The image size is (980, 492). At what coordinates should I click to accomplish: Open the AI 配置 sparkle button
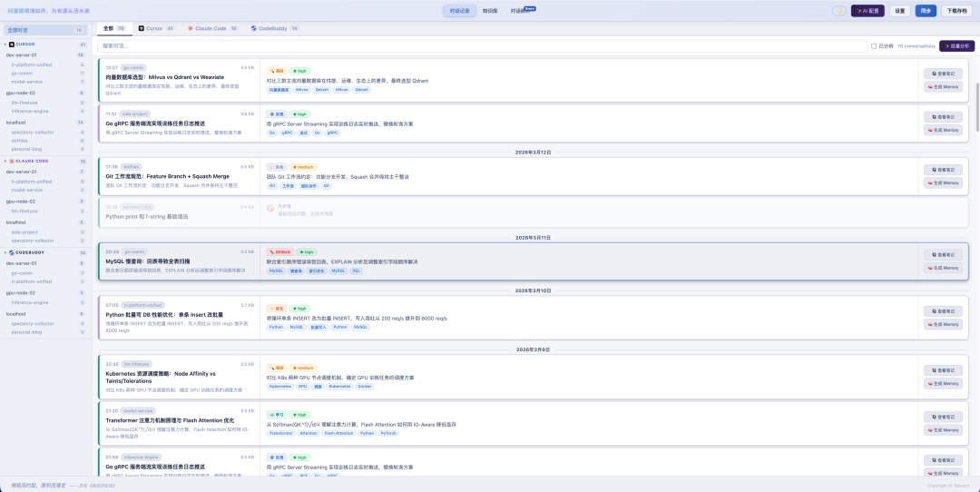[x=867, y=11]
